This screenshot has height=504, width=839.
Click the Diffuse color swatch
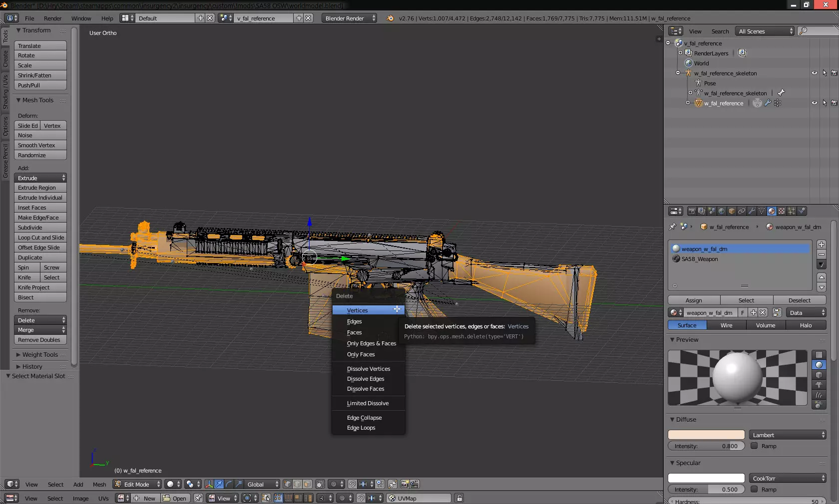click(x=706, y=435)
